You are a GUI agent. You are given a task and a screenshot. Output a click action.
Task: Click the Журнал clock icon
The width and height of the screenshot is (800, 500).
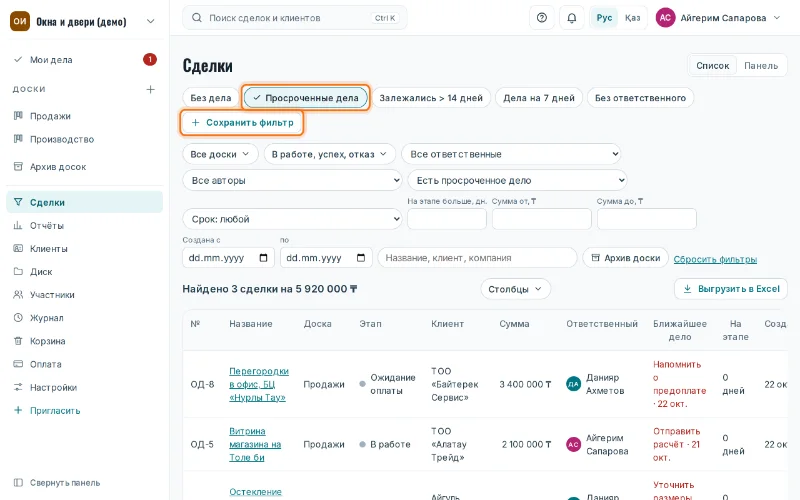(18, 317)
